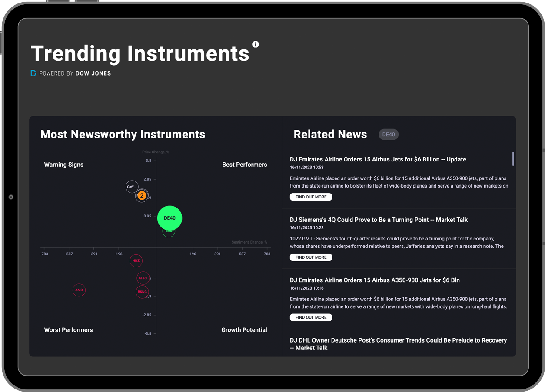Select the AMD bubble in the chart
545x392 pixels.
[79, 290]
